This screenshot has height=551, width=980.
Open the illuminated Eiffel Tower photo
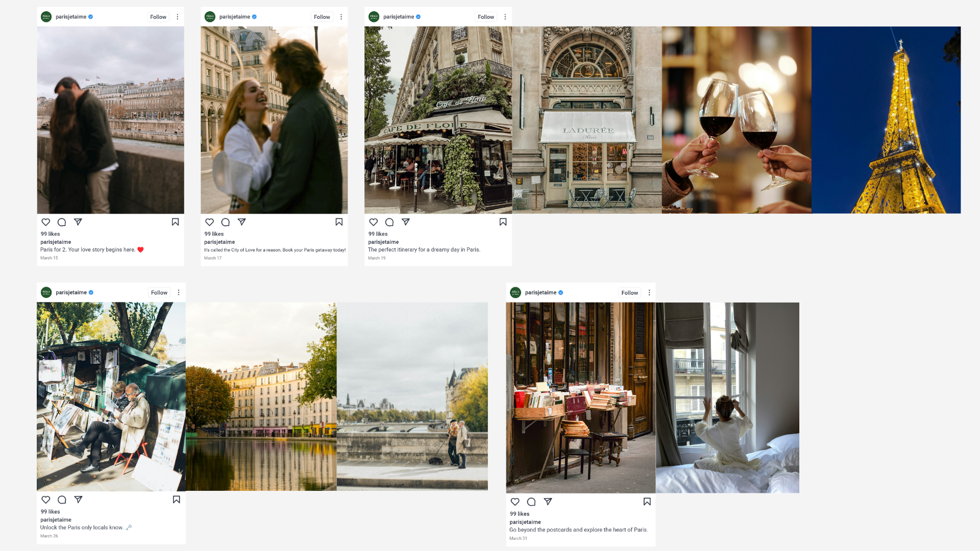886,120
